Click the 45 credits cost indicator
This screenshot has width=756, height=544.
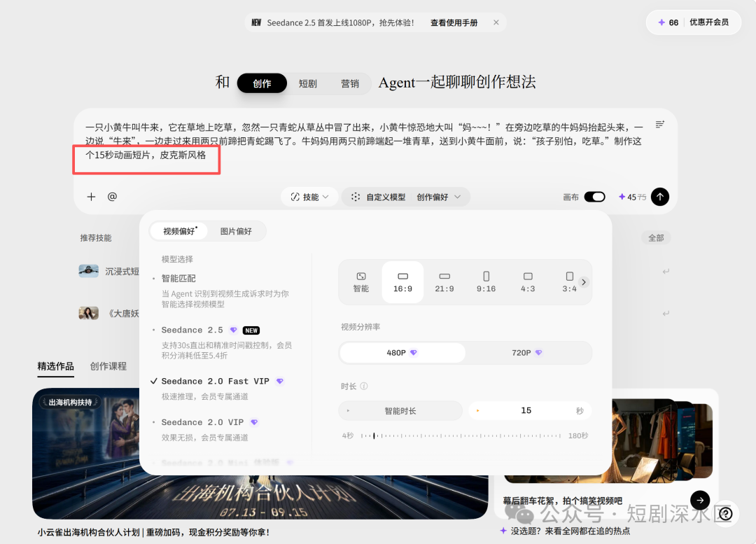click(632, 197)
